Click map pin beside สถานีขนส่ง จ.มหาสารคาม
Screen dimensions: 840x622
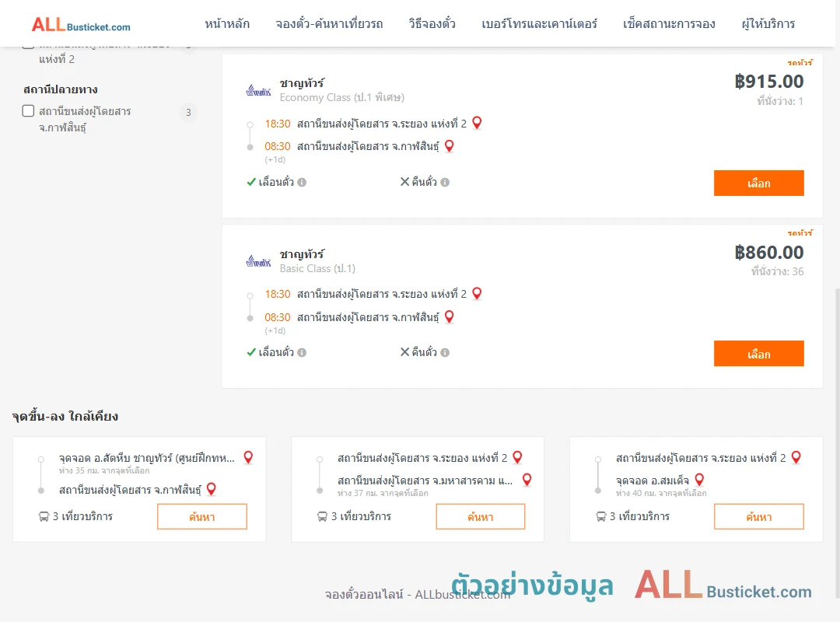(527, 480)
